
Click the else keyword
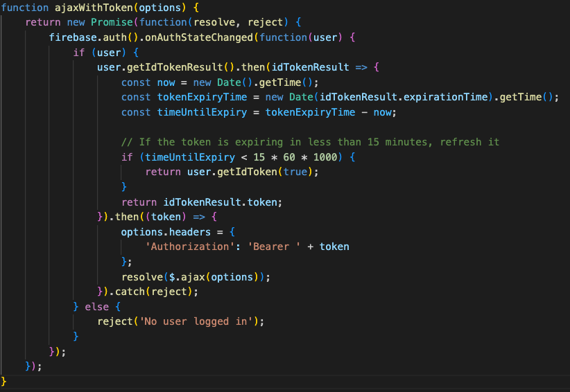pyautogui.click(x=96, y=307)
